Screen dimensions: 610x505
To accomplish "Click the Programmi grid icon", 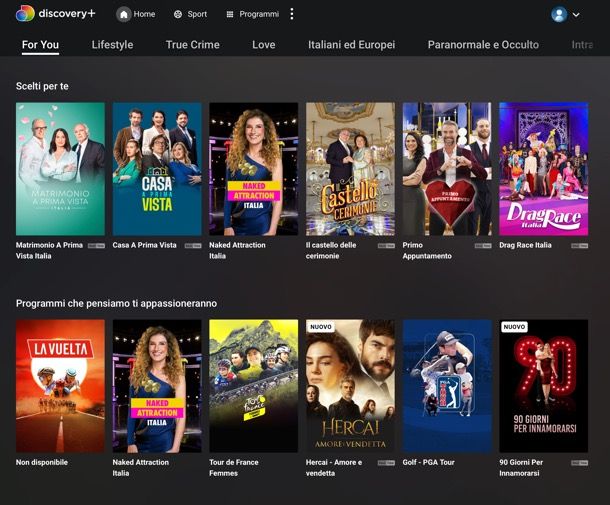I will (x=230, y=14).
